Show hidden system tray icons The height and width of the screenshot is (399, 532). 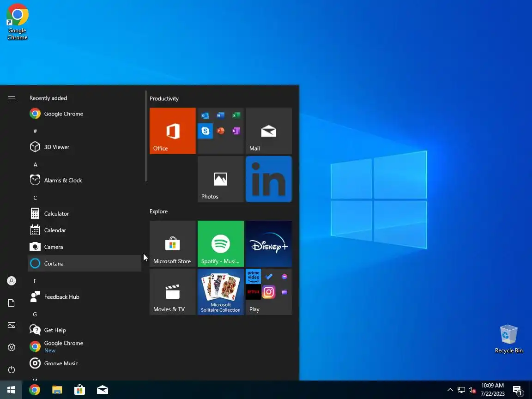tap(450, 390)
